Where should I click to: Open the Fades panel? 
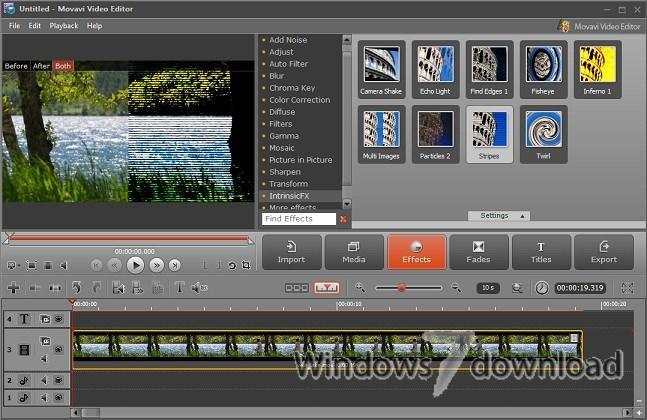pyautogui.click(x=479, y=252)
